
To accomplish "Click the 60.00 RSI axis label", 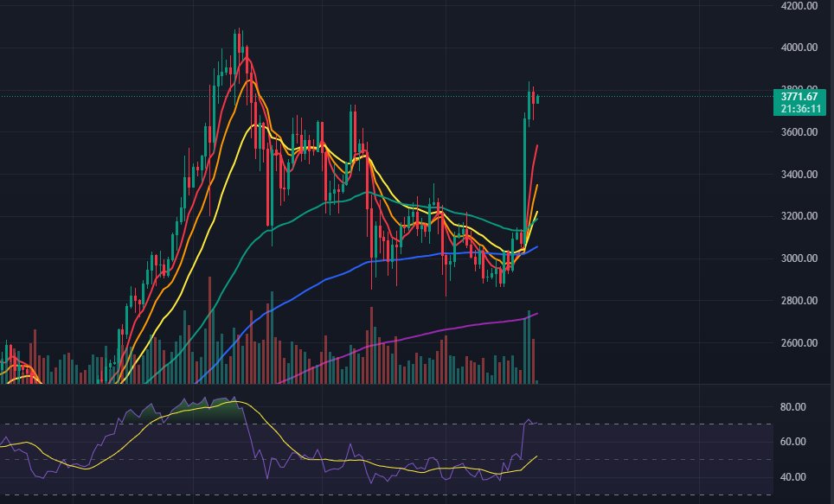I will pos(793,442).
